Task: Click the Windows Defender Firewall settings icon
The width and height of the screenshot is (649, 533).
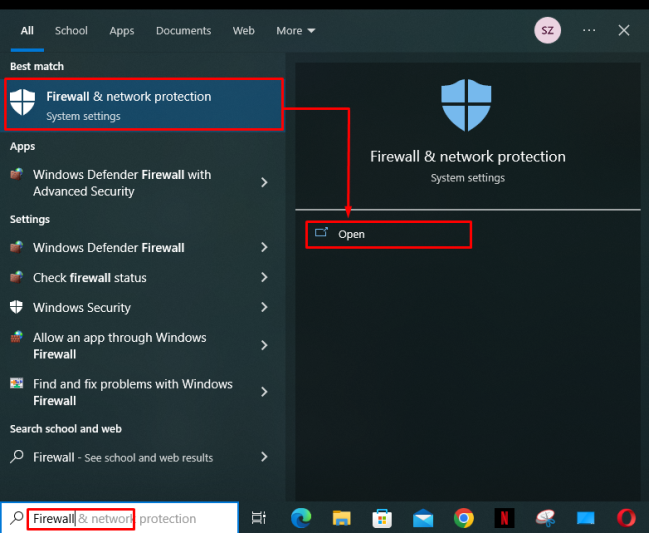Action: click(17, 247)
